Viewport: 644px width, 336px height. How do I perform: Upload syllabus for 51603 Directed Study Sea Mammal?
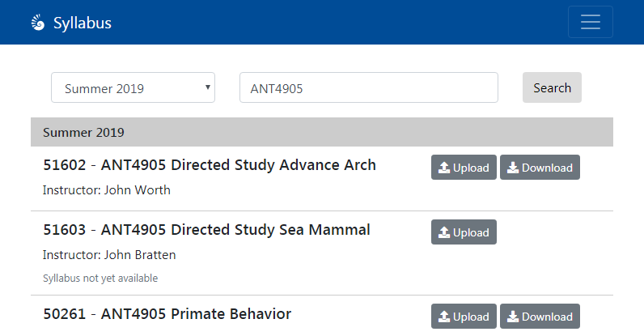coord(464,232)
